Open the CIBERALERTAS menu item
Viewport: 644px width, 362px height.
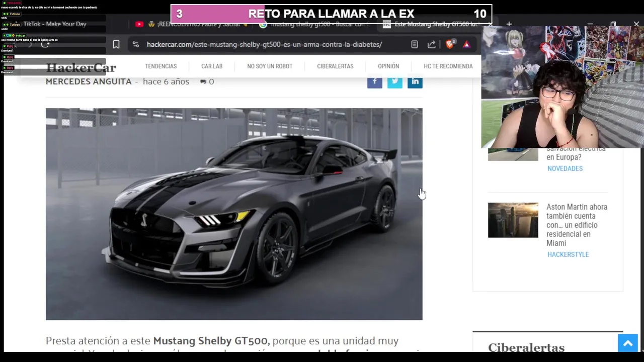click(335, 66)
